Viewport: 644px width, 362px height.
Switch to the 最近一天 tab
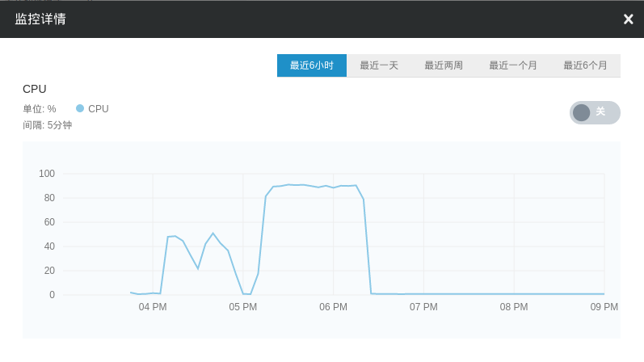379,65
